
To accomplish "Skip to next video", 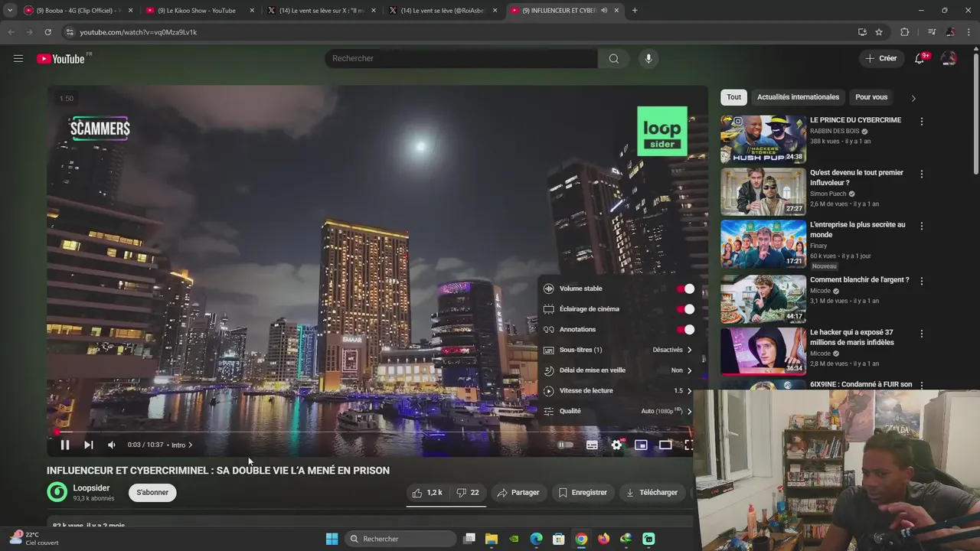I will click(88, 445).
